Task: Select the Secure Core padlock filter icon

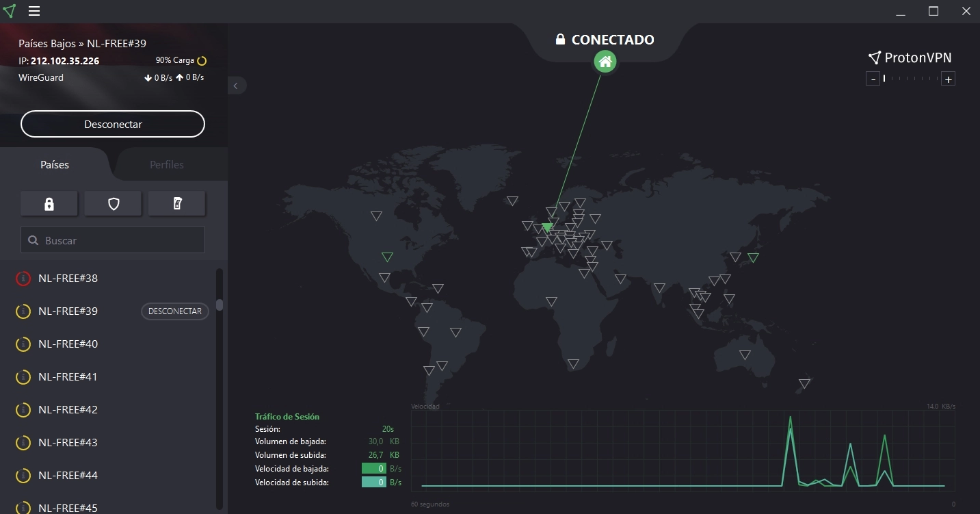Action: 49,203
